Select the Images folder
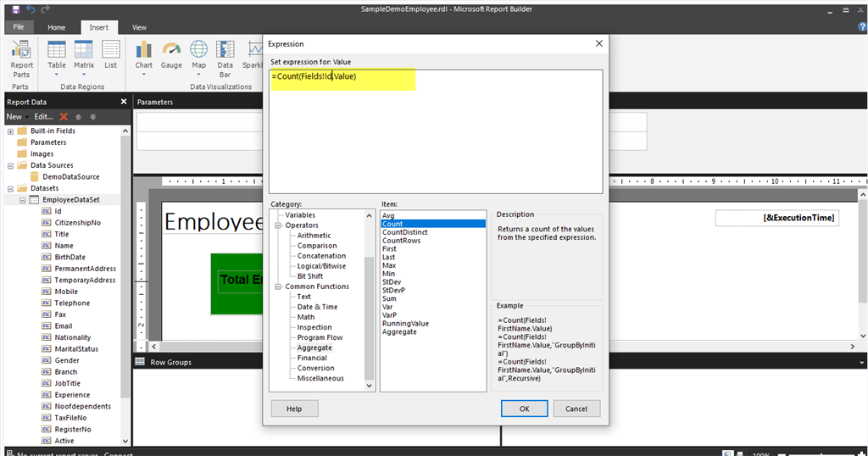 (x=42, y=154)
